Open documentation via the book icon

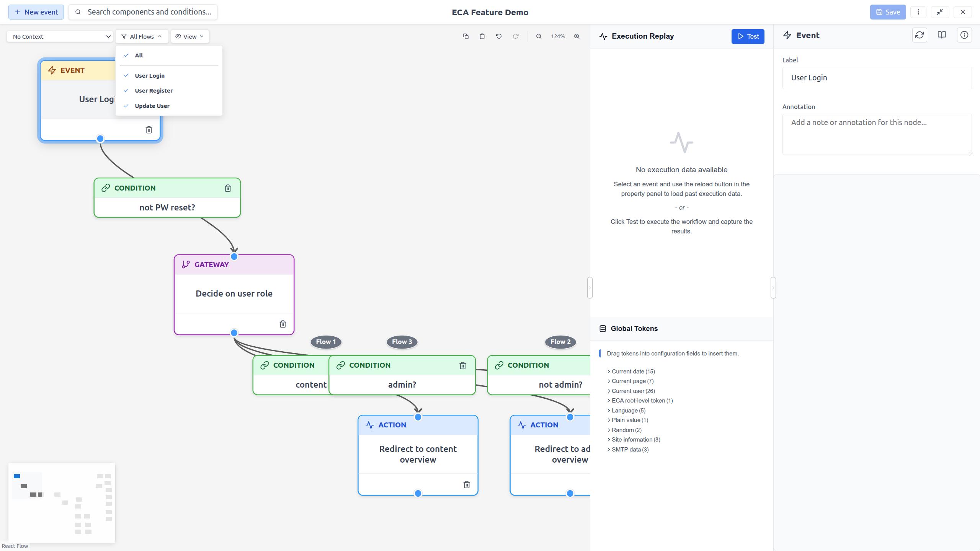942,35
